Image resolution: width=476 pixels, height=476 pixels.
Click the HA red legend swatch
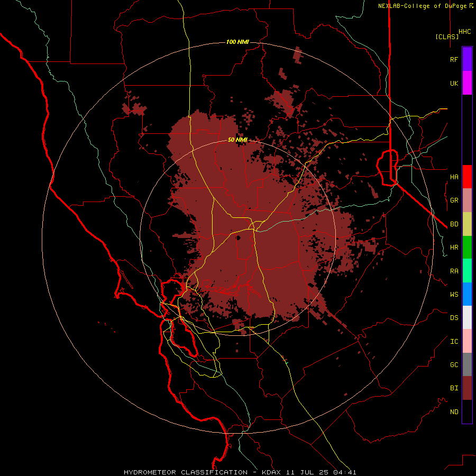467,177
